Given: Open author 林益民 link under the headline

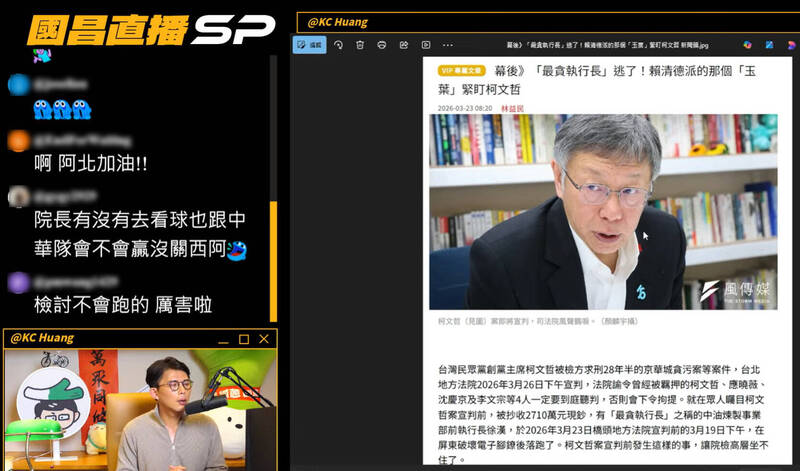Looking at the screenshot, I should point(513,107).
